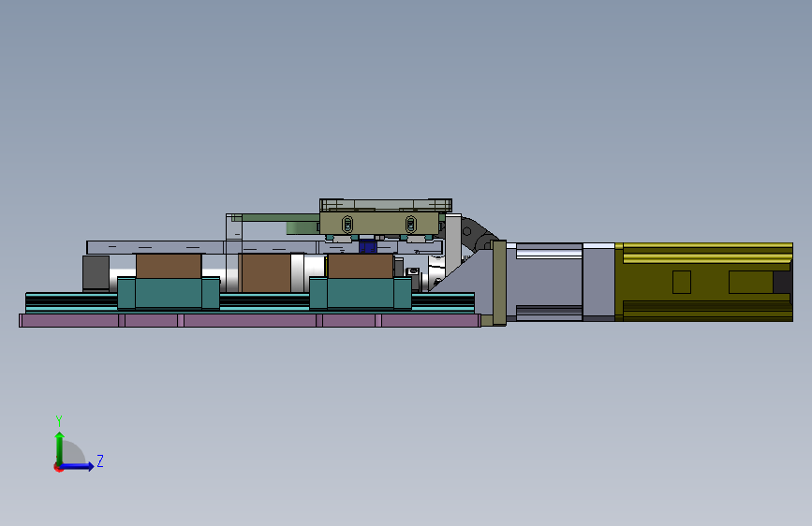Select the dark gray end block at left

(96, 273)
